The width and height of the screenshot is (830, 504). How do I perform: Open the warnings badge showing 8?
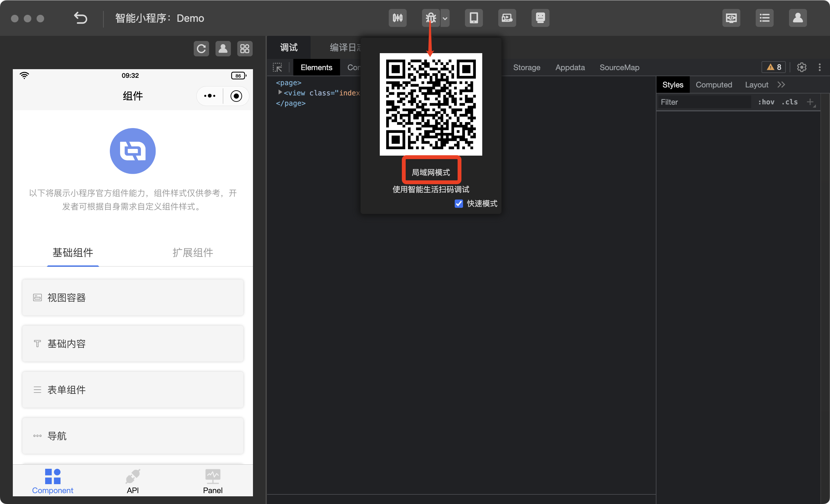click(774, 67)
